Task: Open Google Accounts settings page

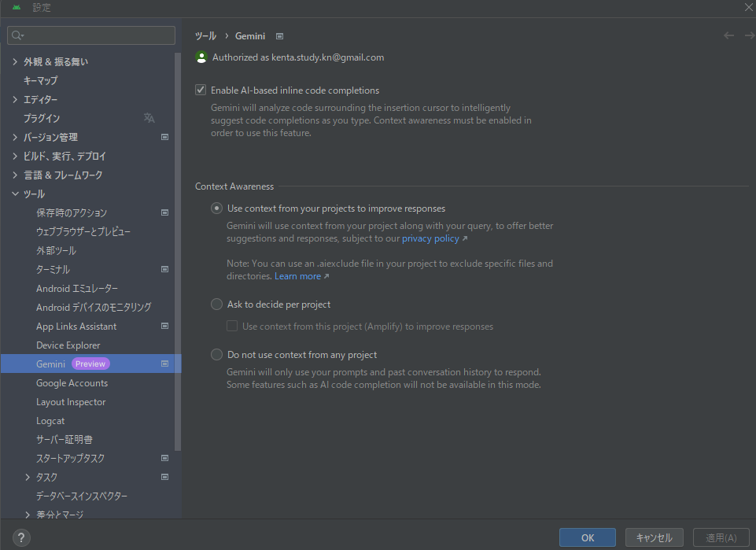Action: 72,383
